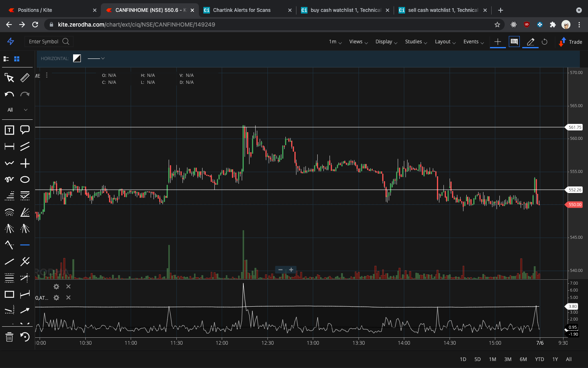Select the Rectangle drawing tool
This screenshot has height=368, width=588.
pos(9,294)
